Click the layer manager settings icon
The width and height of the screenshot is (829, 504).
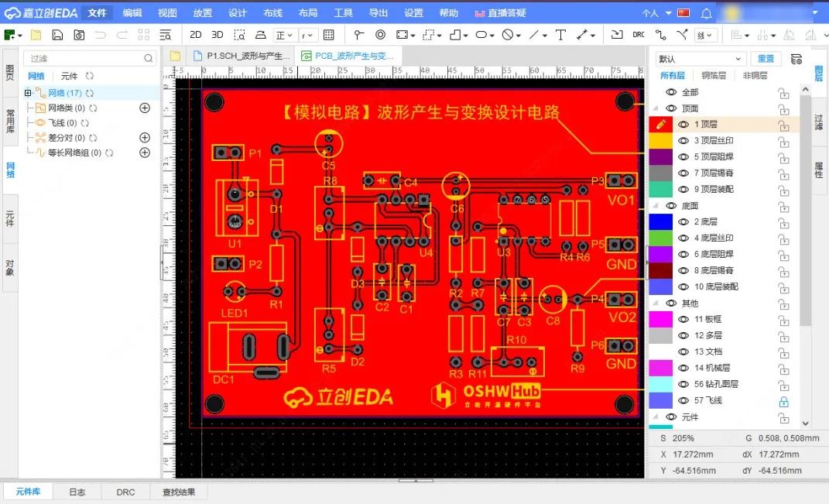point(796,59)
